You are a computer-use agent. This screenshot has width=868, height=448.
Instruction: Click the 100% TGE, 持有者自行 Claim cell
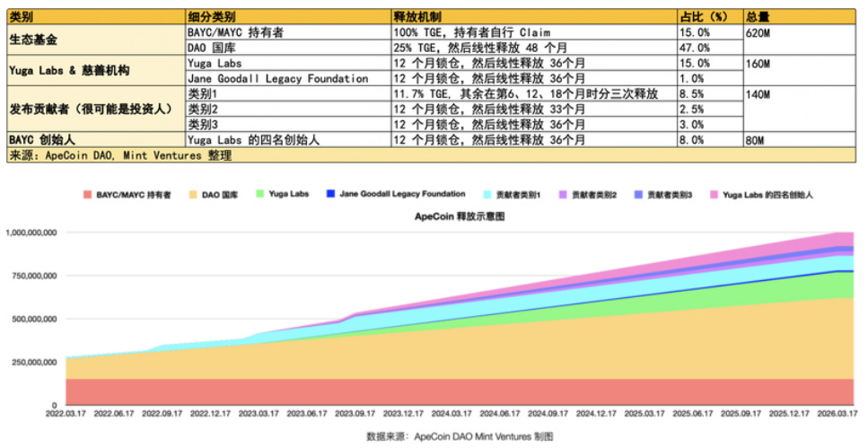coord(534,32)
